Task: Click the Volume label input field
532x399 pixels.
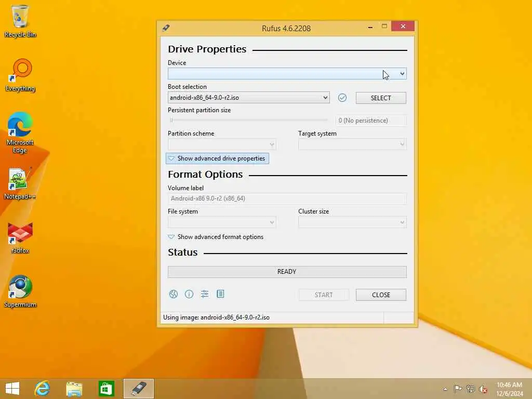Action: (x=287, y=198)
